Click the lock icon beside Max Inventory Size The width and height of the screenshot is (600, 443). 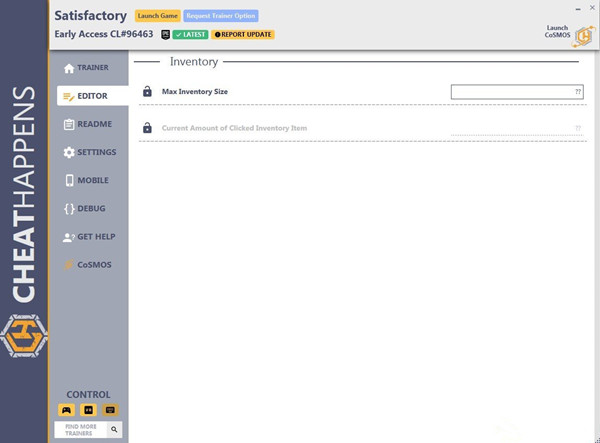coord(147,91)
